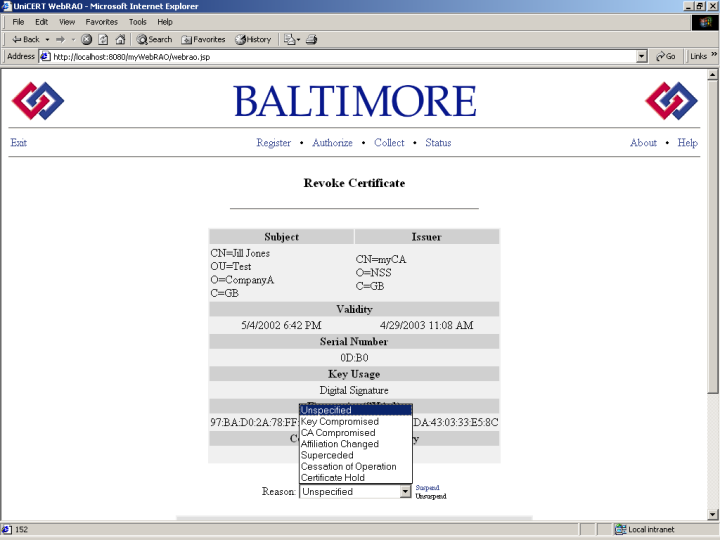The height and width of the screenshot is (540, 720).
Task: Open the About link
Action: [x=643, y=143]
